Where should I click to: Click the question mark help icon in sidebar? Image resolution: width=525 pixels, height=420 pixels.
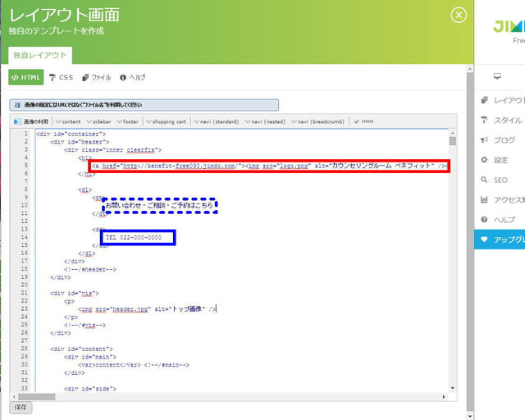point(484,220)
